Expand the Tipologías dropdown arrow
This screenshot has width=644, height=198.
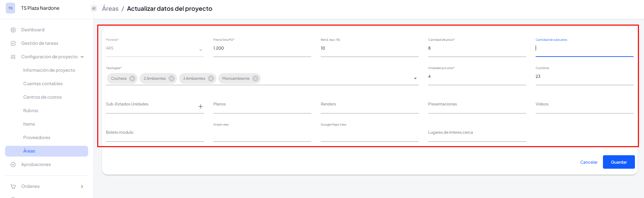click(415, 78)
